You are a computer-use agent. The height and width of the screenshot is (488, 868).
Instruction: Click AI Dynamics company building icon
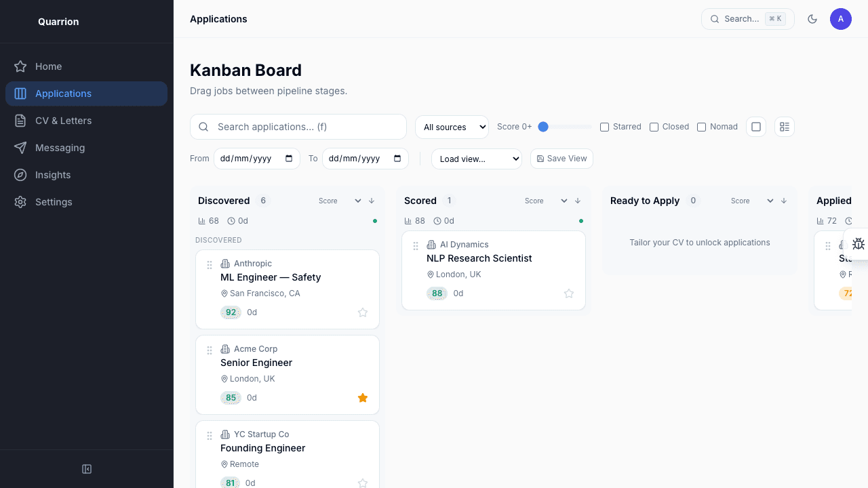tap(431, 245)
